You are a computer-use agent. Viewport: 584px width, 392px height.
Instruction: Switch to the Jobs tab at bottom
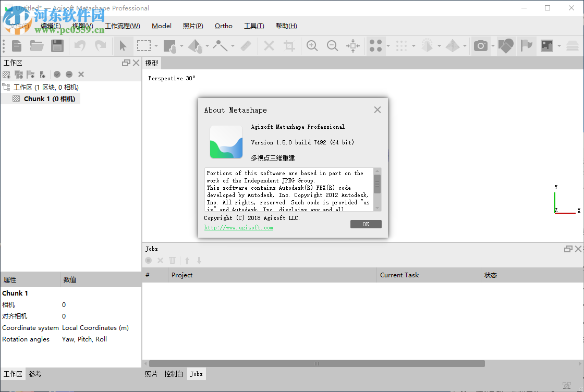click(x=196, y=374)
